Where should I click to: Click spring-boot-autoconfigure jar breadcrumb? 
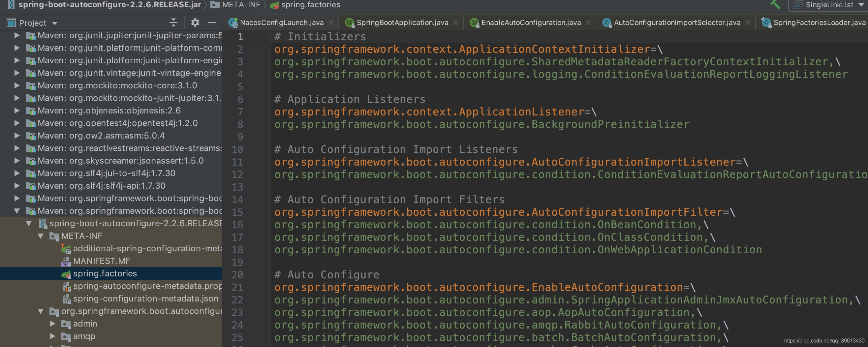pos(105,5)
